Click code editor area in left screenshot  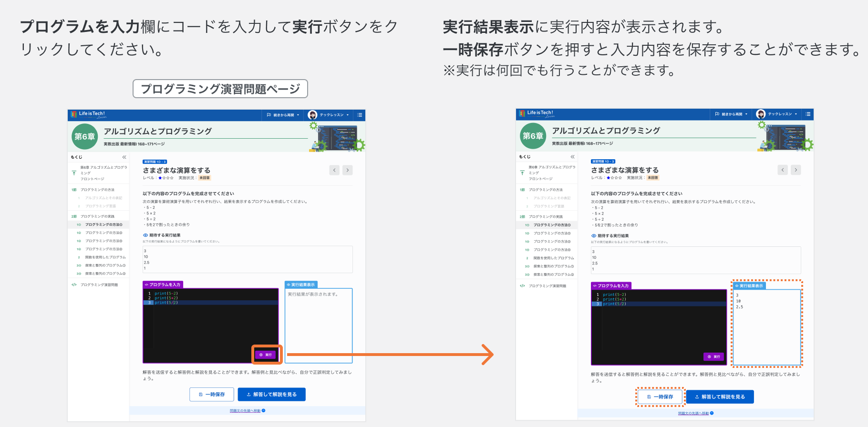click(211, 325)
